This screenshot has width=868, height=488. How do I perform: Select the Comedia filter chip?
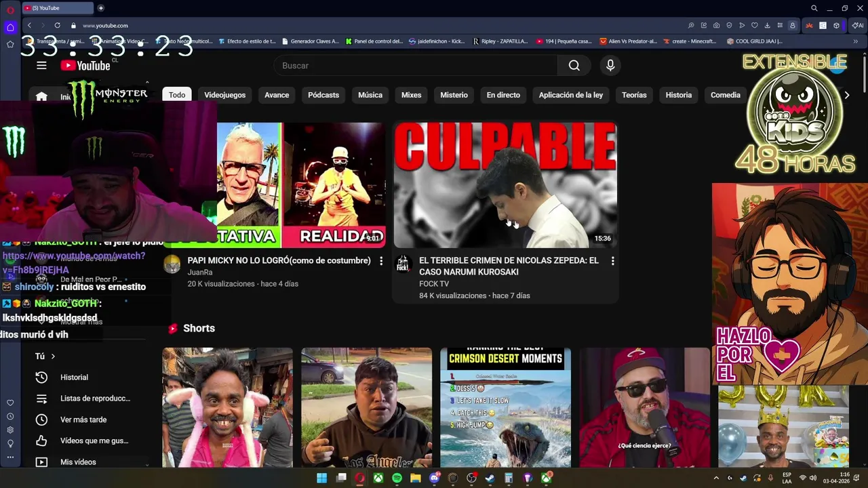(x=725, y=95)
